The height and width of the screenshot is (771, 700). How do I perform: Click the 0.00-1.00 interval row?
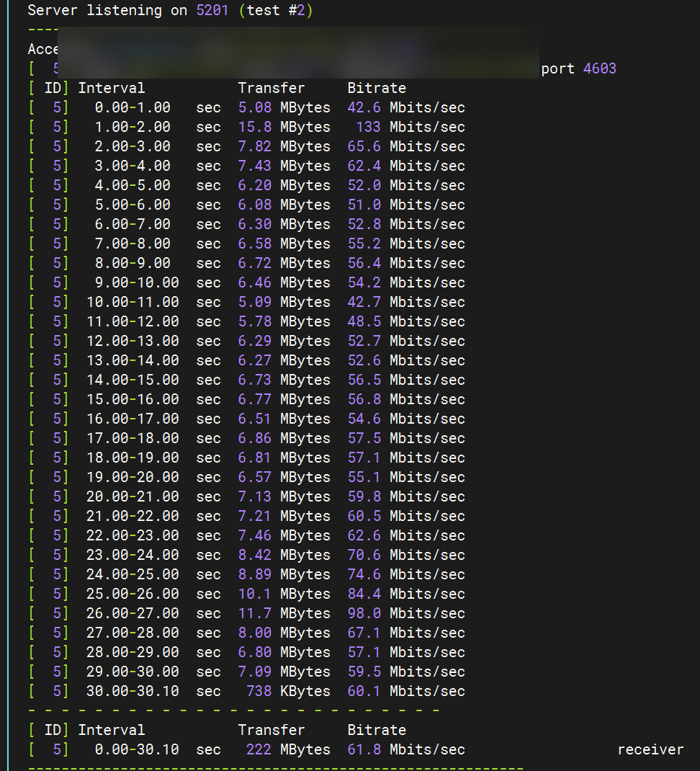pyautogui.click(x=133, y=107)
